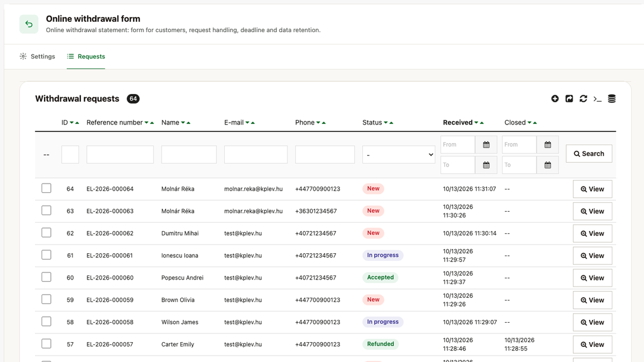The height and width of the screenshot is (362, 644).
Task: Select checkbox for request ID 63
Action: tap(46, 211)
